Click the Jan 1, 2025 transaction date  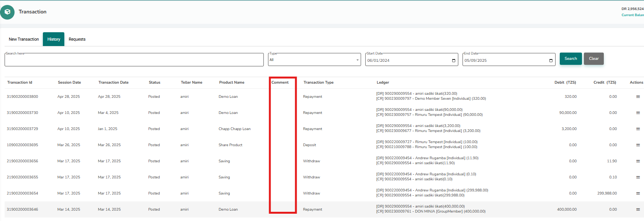(108, 129)
